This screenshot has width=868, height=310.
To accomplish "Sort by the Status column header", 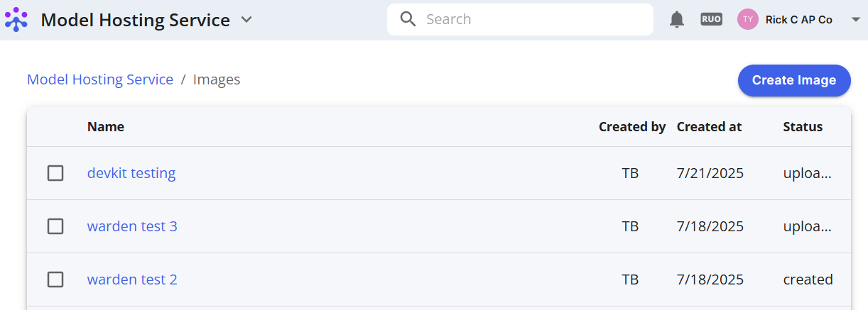I will tap(803, 127).
